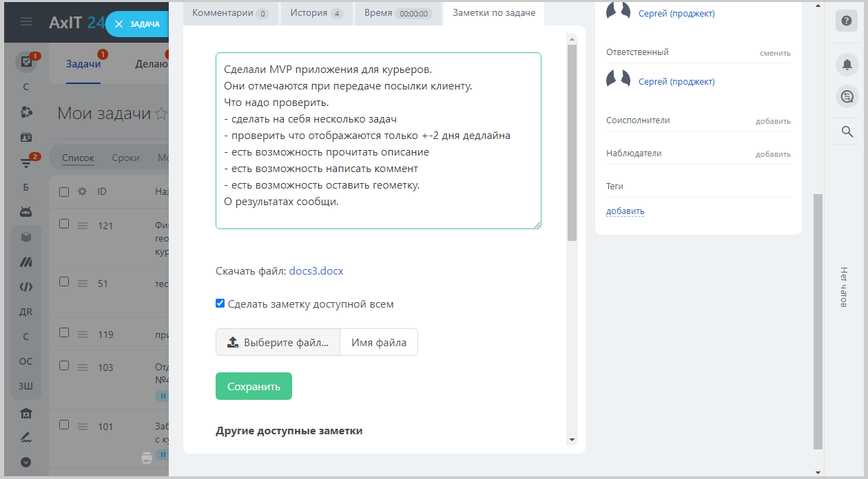Click the tasks checkmark icon in sidebar

26,62
